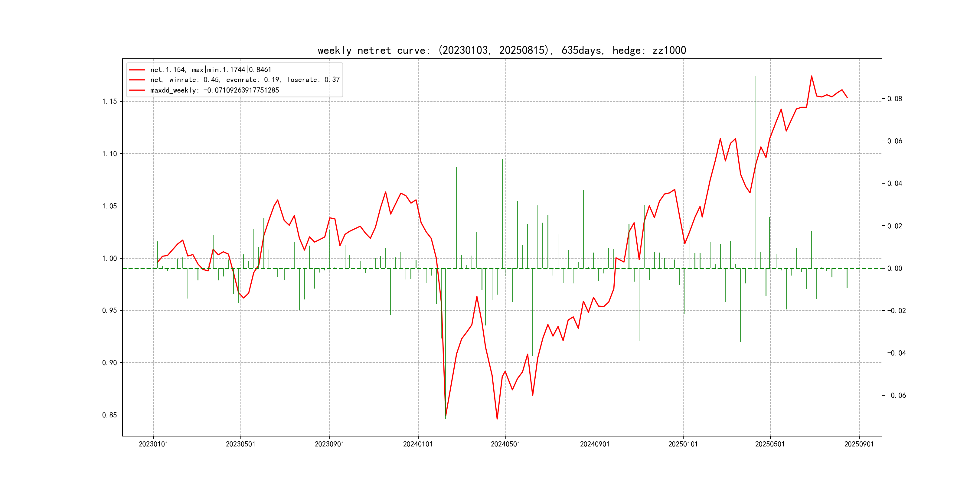Click the 1.00 left axis label

pyautogui.click(x=109, y=258)
